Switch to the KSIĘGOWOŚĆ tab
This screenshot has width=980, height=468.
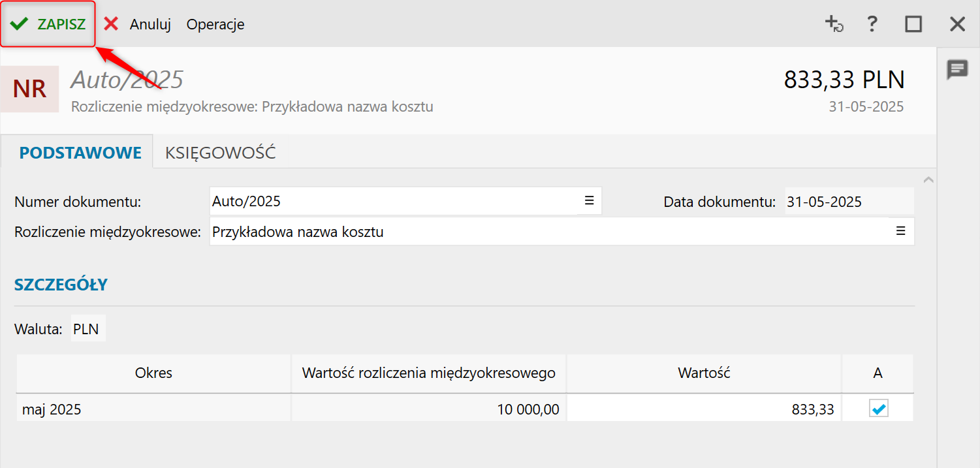pyautogui.click(x=220, y=153)
